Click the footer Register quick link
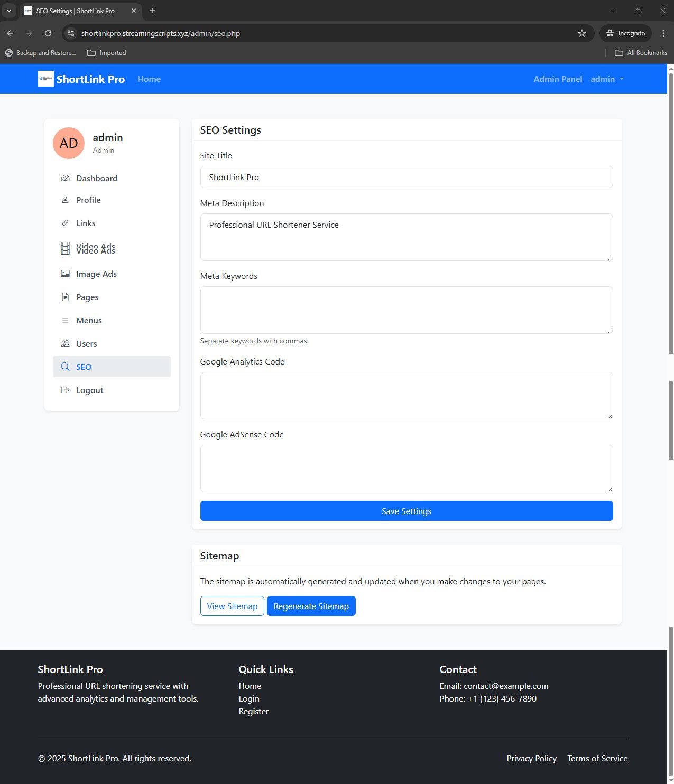Screen dimensions: 674x784 pyautogui.click(x=254, y=711)
